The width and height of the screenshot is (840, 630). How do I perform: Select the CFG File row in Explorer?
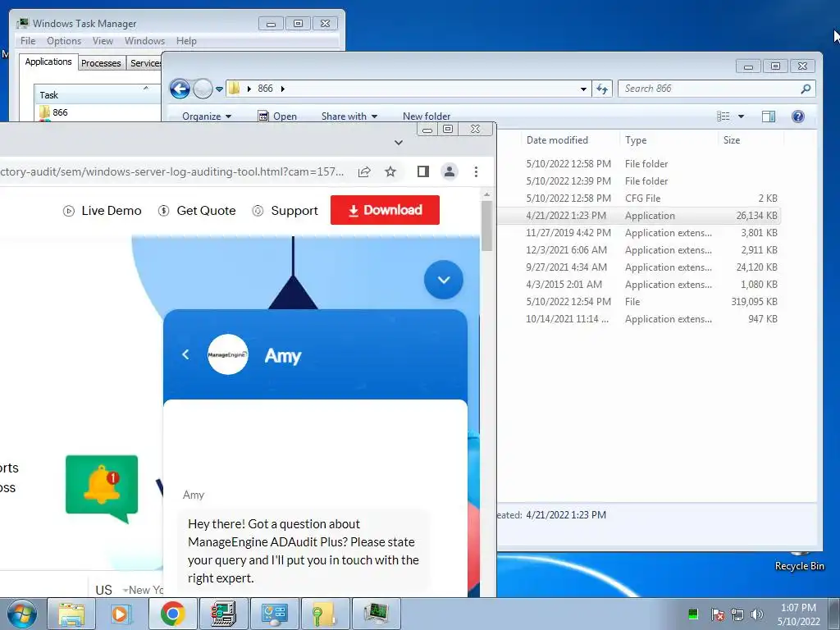638,199
